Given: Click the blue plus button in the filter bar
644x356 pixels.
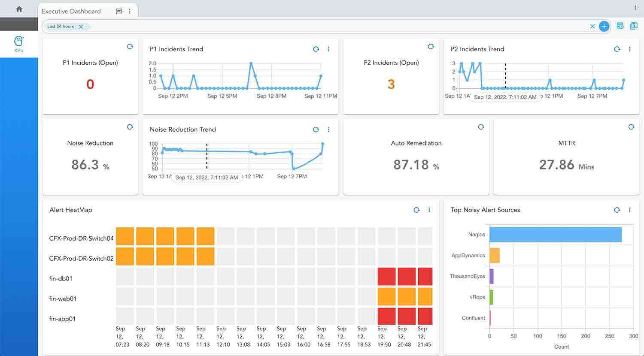Looking at the screenshot, I should click(604, 26).
